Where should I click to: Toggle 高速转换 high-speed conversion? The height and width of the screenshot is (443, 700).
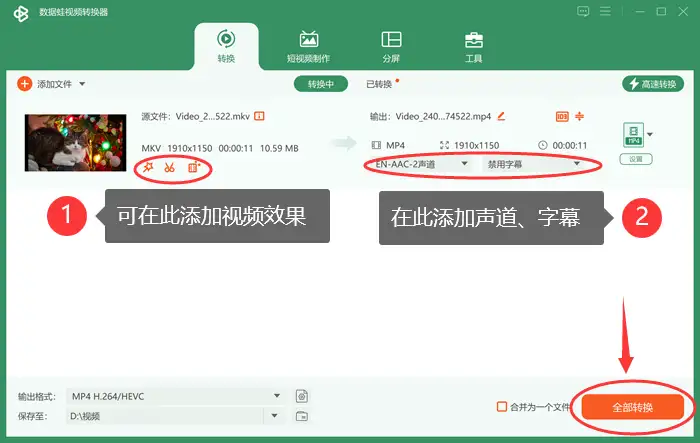[x=653, y=84]
